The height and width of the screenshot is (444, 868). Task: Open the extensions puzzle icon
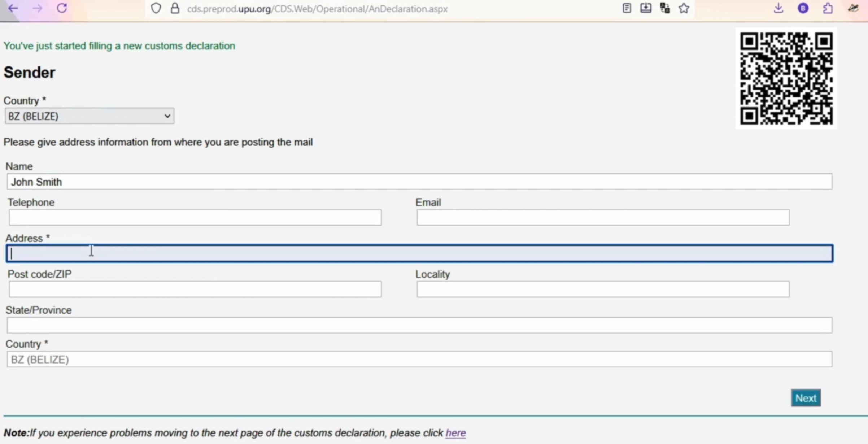click(x=828, y=8)
